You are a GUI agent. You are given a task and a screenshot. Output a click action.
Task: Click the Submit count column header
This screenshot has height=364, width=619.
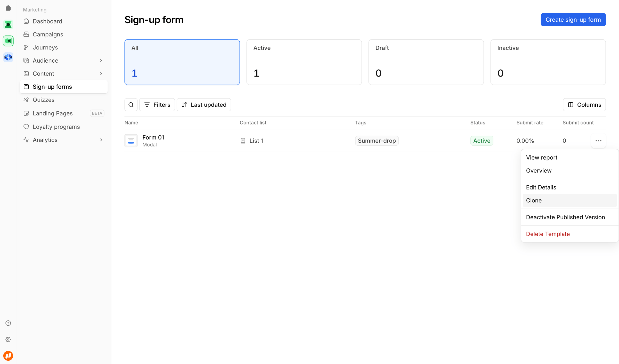578,123
